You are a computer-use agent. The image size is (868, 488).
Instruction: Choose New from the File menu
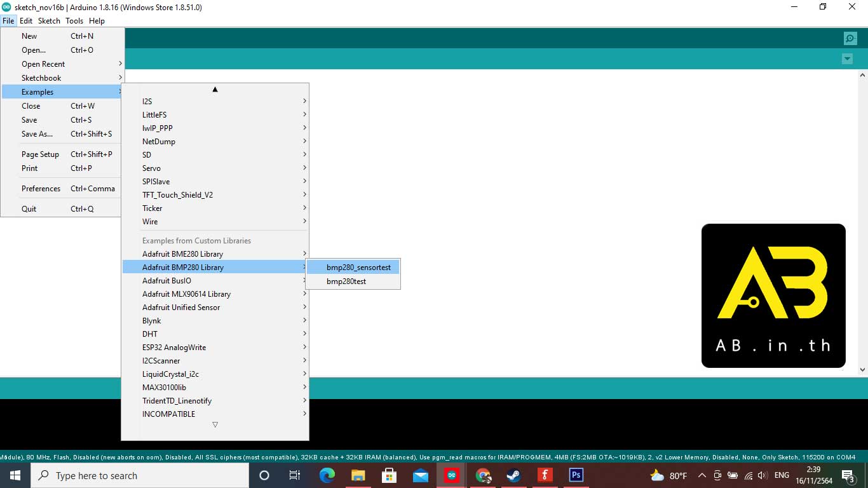click(62, 36)
